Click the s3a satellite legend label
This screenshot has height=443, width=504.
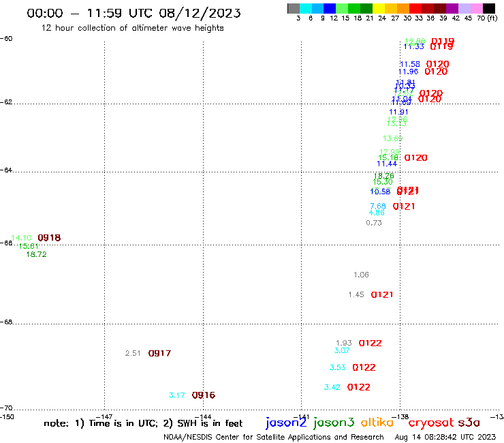469,423
